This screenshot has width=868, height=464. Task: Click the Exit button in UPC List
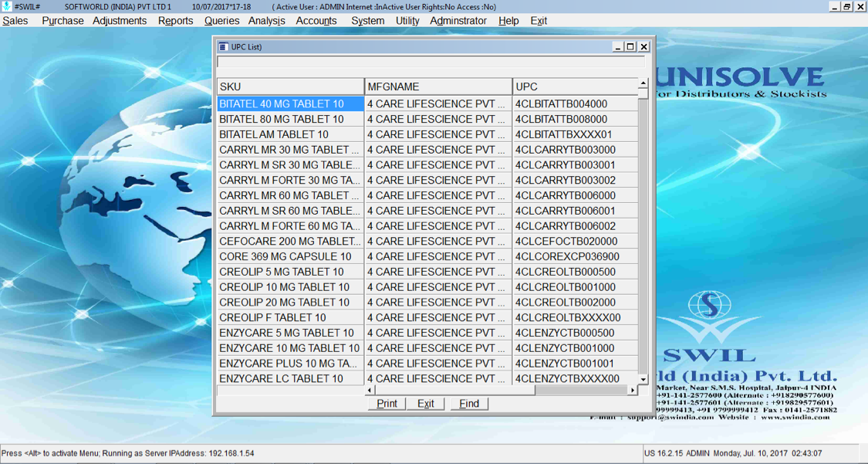pyautogui.click(x=426, y=404)
